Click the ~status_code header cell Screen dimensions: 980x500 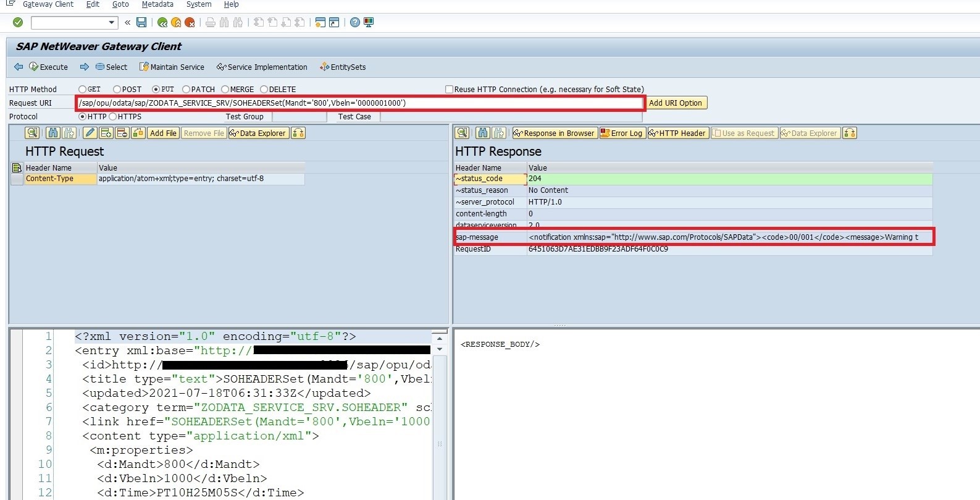[490, 179]
